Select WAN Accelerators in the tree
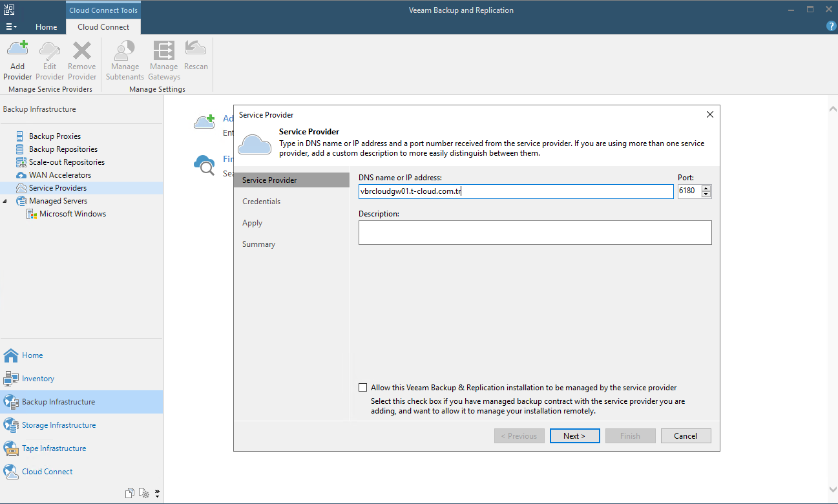The image size is (838, 504). click(60, 175)
